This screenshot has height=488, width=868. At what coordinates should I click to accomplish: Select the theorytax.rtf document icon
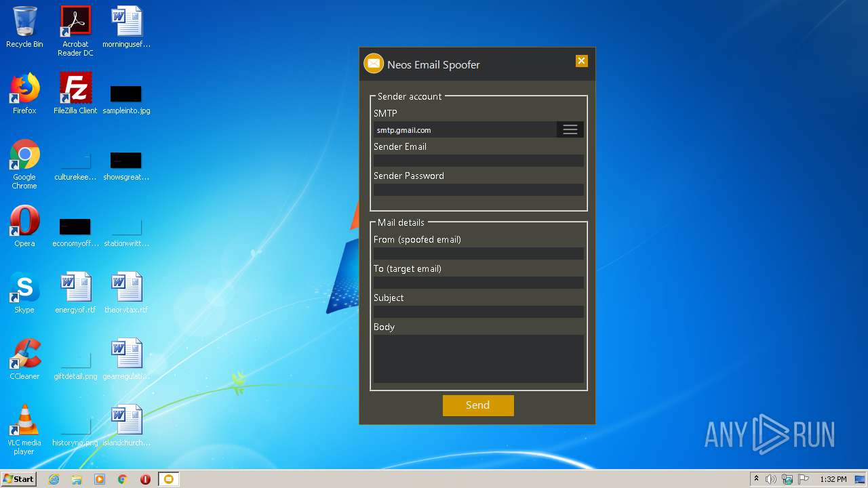[126, 293]
